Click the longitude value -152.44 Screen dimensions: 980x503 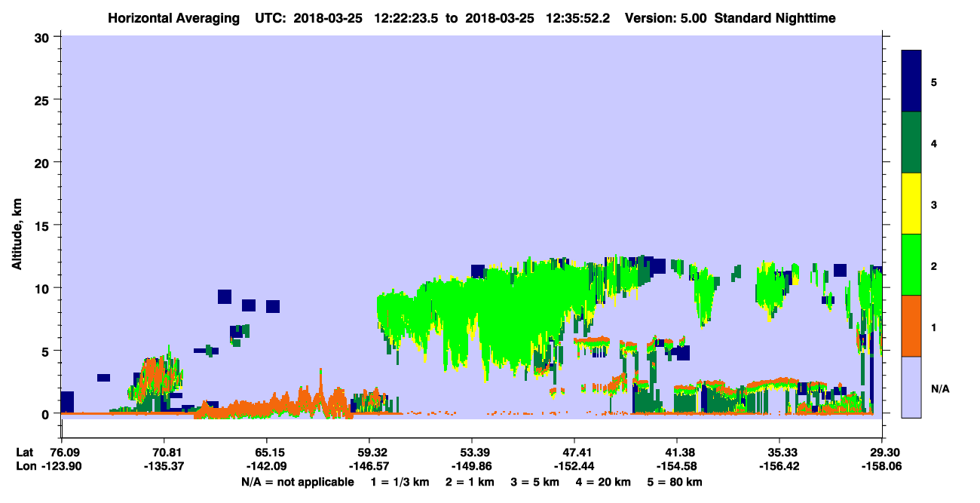click(x=574, y=466)
